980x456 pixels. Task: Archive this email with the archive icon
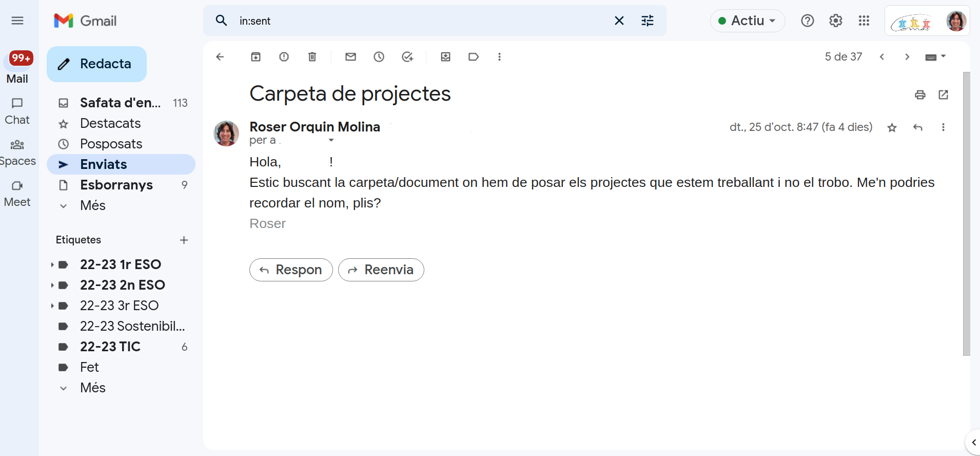pos(256,57)
